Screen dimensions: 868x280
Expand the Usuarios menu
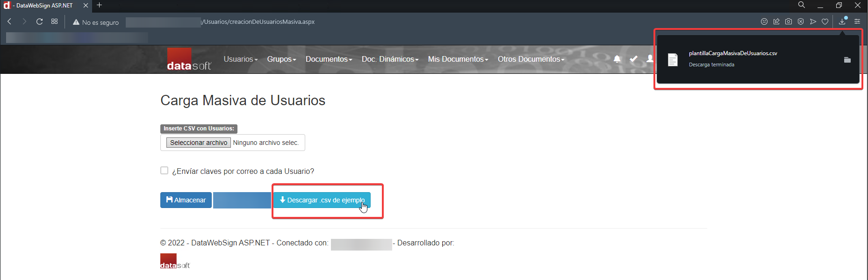coord(240,59)
